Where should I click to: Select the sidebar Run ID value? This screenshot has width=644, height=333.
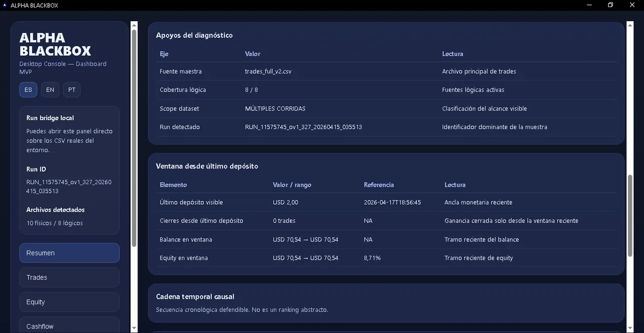click(x=69, y=187)
